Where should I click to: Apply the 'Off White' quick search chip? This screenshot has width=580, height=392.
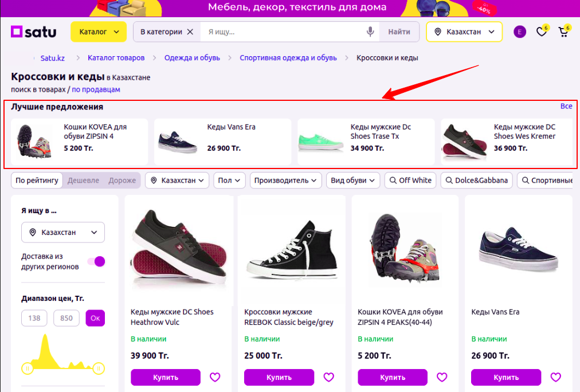click(410, 181)
